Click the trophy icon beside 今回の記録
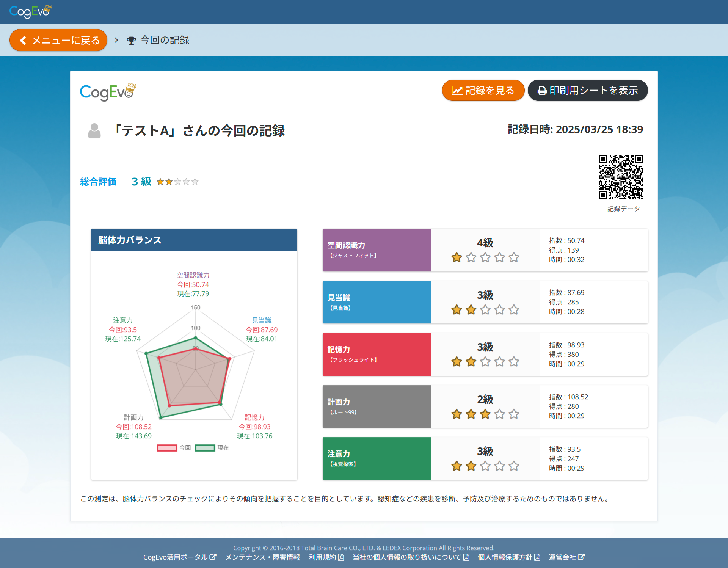Viewport: 728px width, 568px height. pos(131,41)
